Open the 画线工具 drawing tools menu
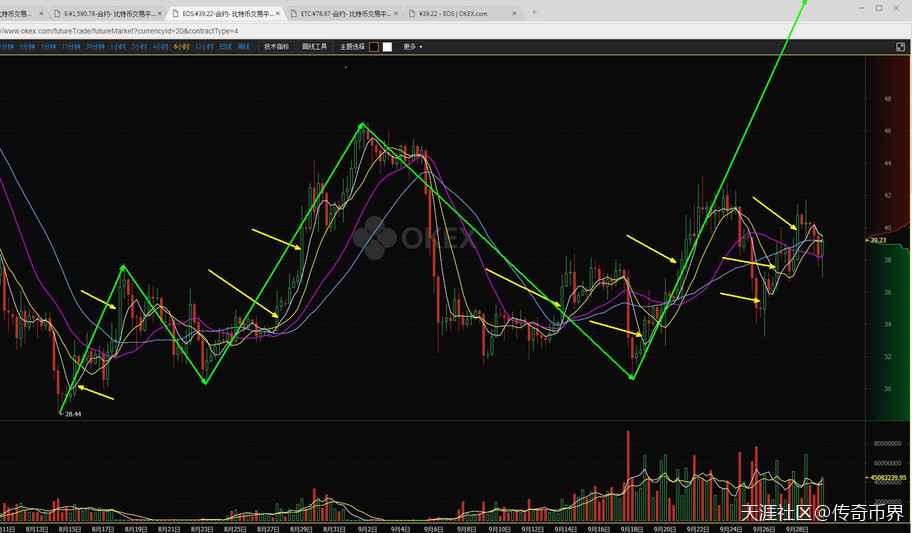The width and height of the screenshot is (912, 533). (x=314, y=47)
